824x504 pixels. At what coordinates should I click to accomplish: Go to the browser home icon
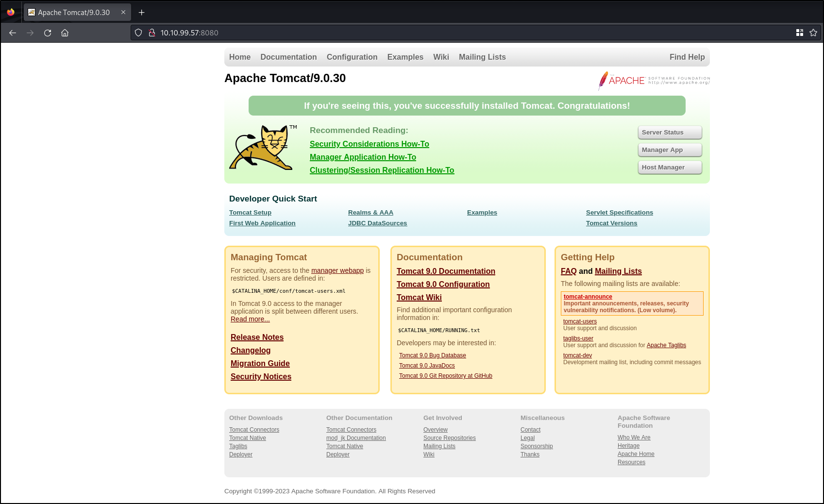pos(65,33)
